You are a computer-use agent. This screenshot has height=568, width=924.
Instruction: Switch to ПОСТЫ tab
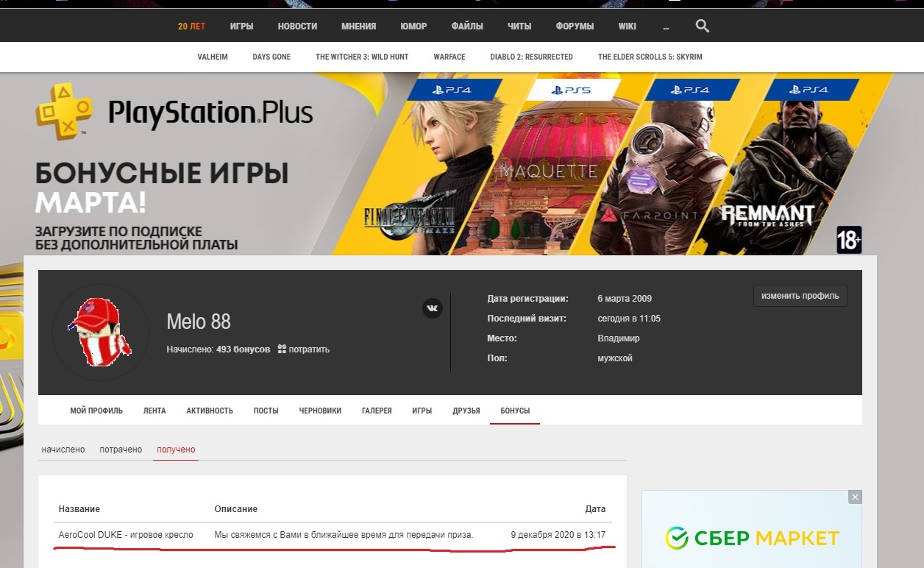point(266,411)
